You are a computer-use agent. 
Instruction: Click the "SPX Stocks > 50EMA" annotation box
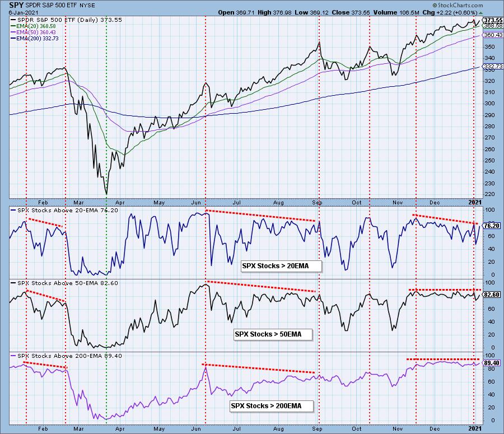tap(273, 334)
